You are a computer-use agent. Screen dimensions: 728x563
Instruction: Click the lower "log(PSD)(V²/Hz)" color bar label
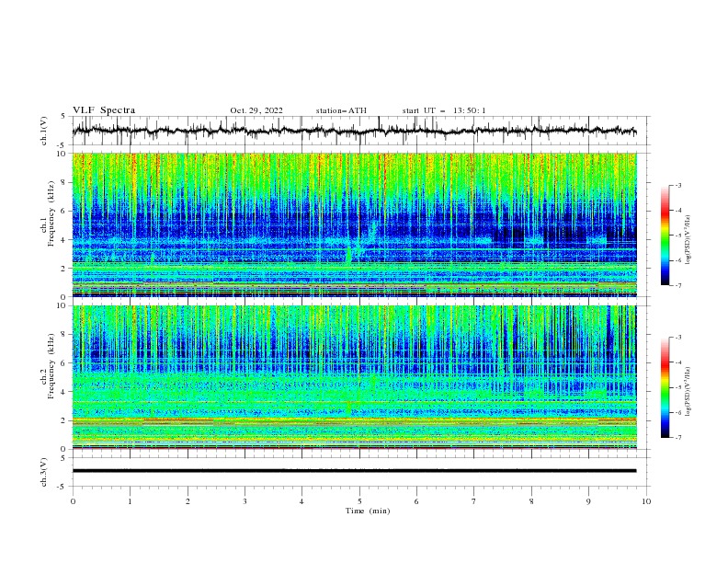(x=688, y=392)
